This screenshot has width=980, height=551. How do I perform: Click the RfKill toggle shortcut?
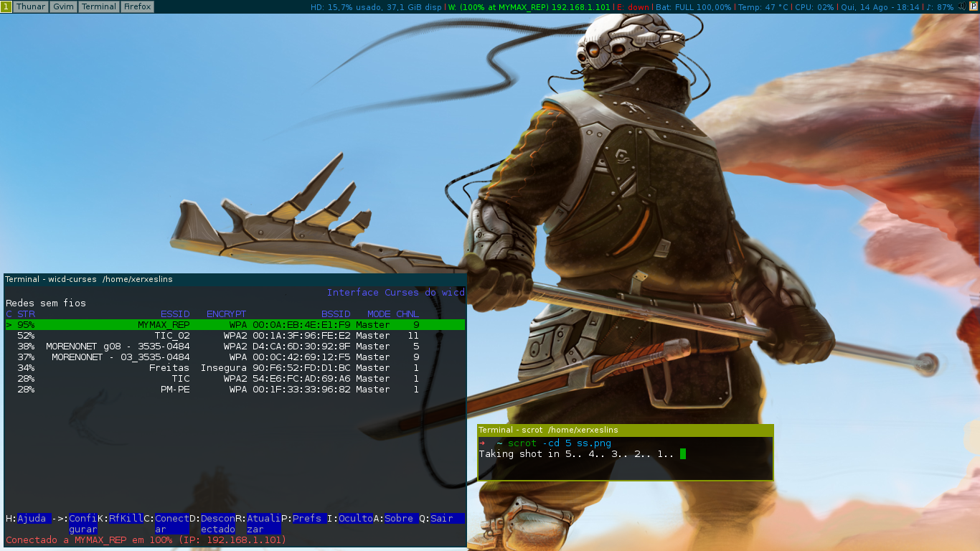pos(126,519)
